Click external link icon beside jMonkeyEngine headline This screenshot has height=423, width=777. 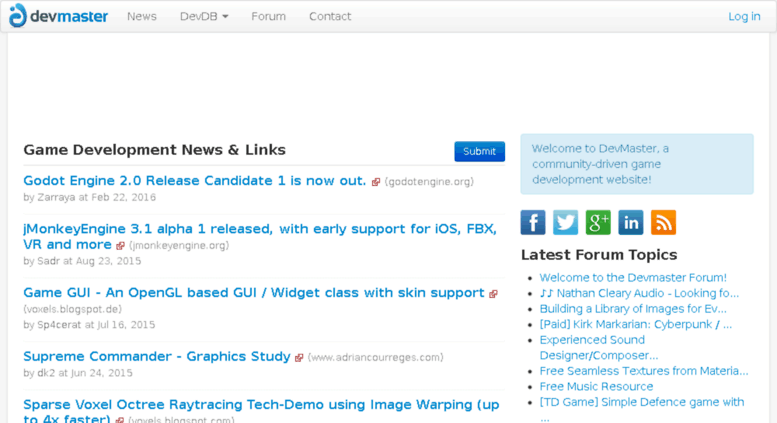pos(120,246)
